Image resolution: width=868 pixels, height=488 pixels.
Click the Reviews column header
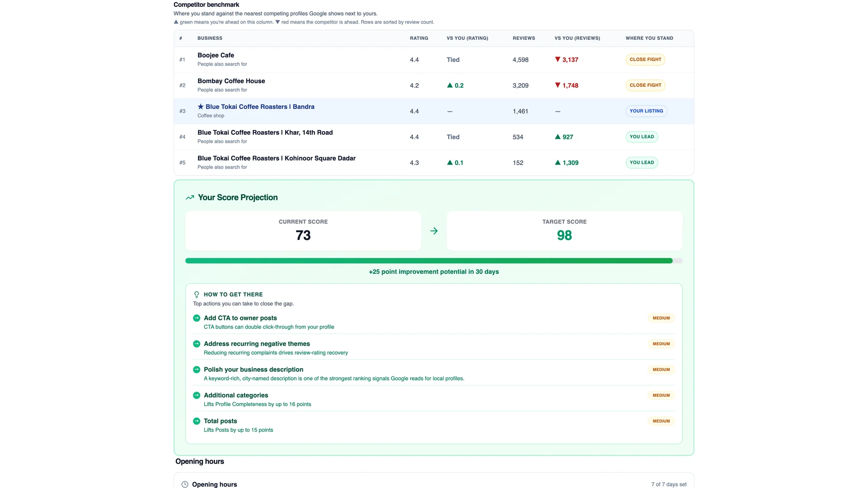[524, 38]
